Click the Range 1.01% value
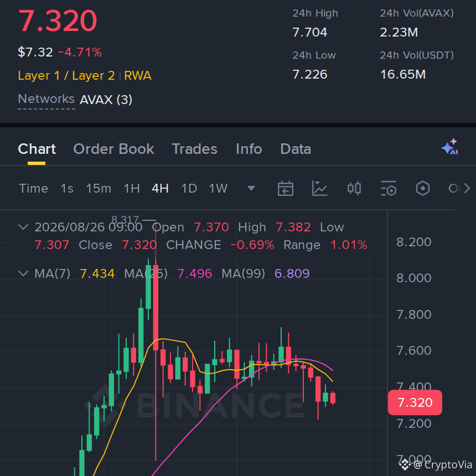This screenshot has height=476, width=476. (349, 245)
